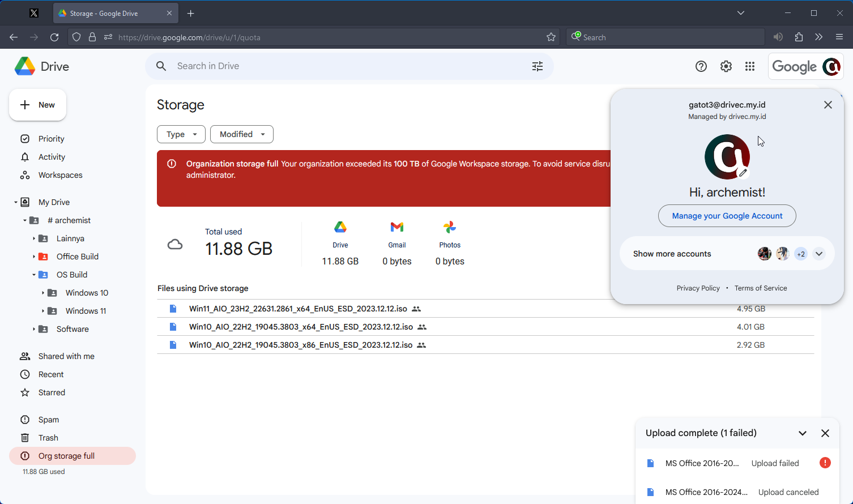Viewport: 853px width, 504px height.
Task: Click the Gmail storage usage icon
Action: click(x=397, y=227)
